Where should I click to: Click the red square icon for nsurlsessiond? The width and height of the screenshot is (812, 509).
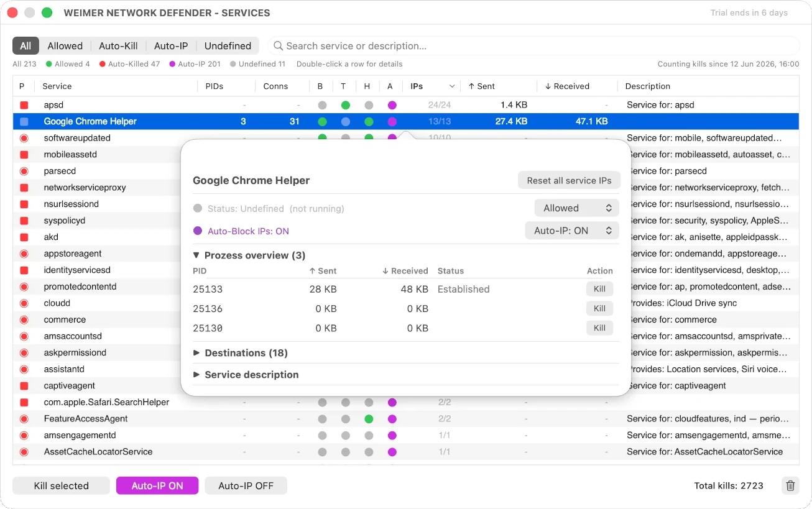click(24, 204)
